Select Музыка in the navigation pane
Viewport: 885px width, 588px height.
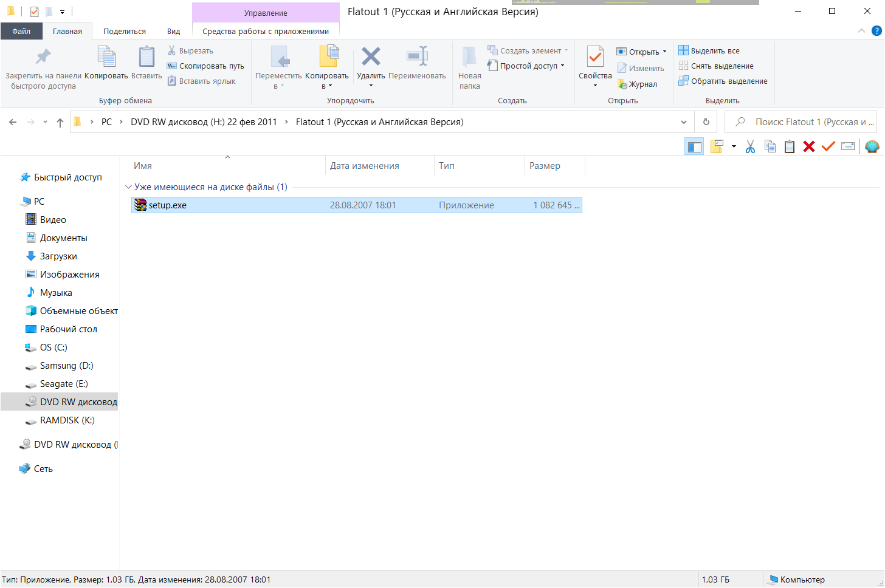point(56,293)
